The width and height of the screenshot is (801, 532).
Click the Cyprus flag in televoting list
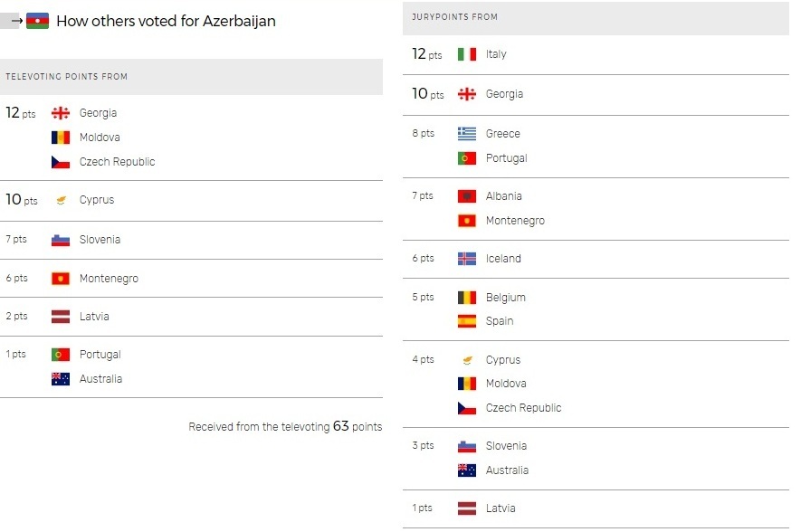pyautogui.click(x=61, y=200)
